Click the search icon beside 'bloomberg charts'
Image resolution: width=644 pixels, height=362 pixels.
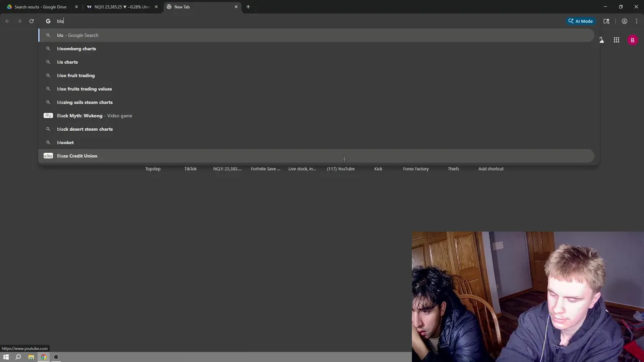(x=48, y=49)
